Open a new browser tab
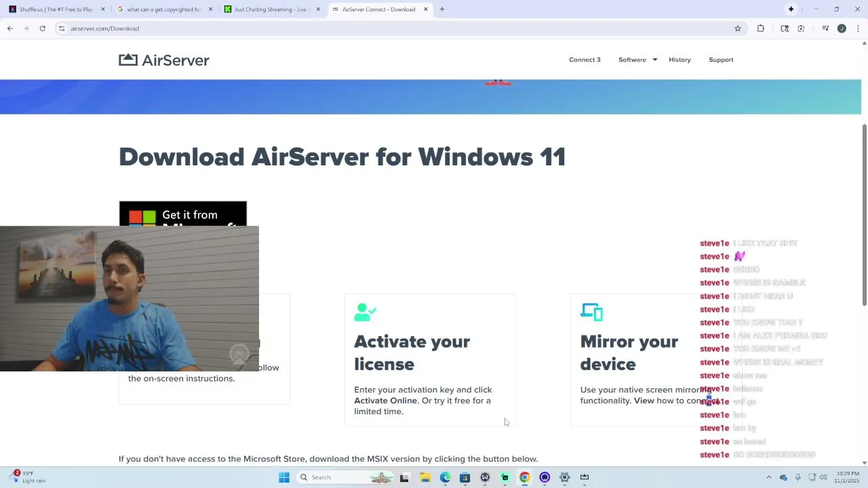Image resolution: width=868 pixels, height=488 pixels. pos(442,9)
